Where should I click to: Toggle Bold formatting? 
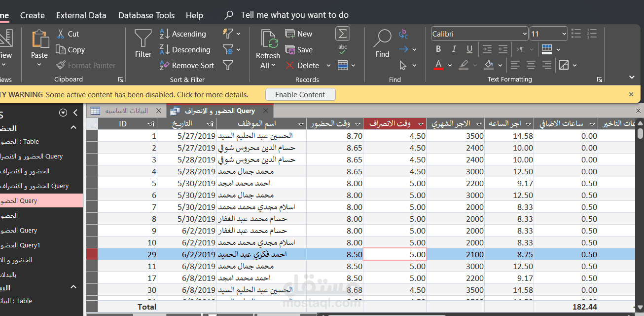(438, 49)
